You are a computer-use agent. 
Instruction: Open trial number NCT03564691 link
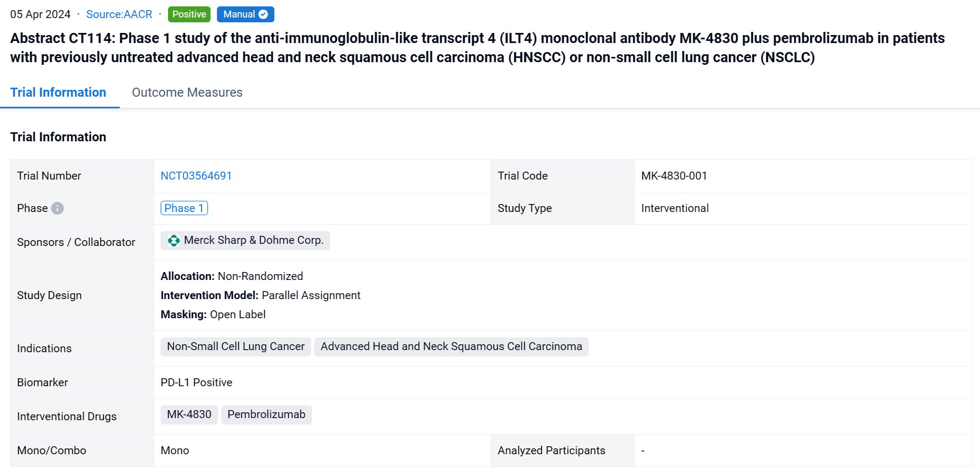[x=196, y=176]
